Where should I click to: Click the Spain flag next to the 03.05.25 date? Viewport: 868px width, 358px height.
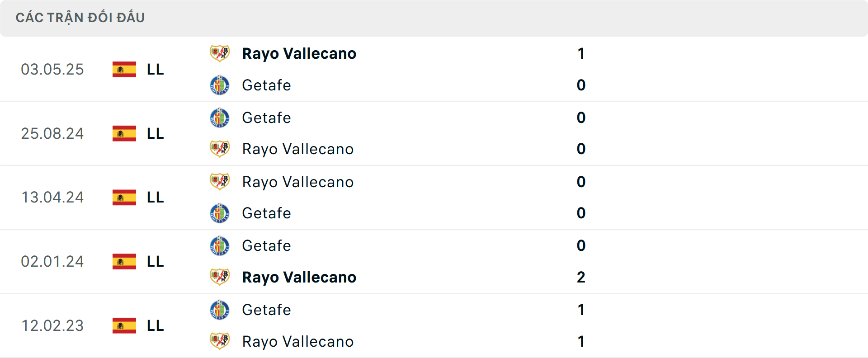(x=124, y=69)
